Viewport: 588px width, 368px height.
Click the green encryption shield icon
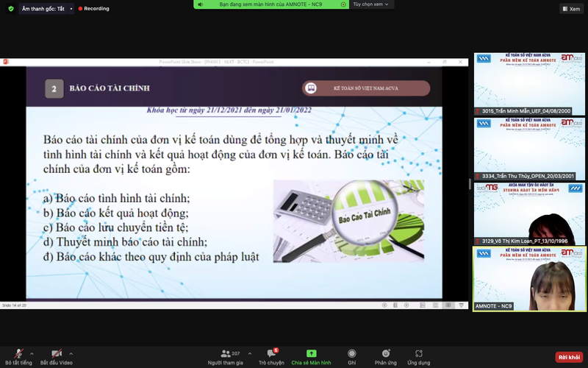11,9
